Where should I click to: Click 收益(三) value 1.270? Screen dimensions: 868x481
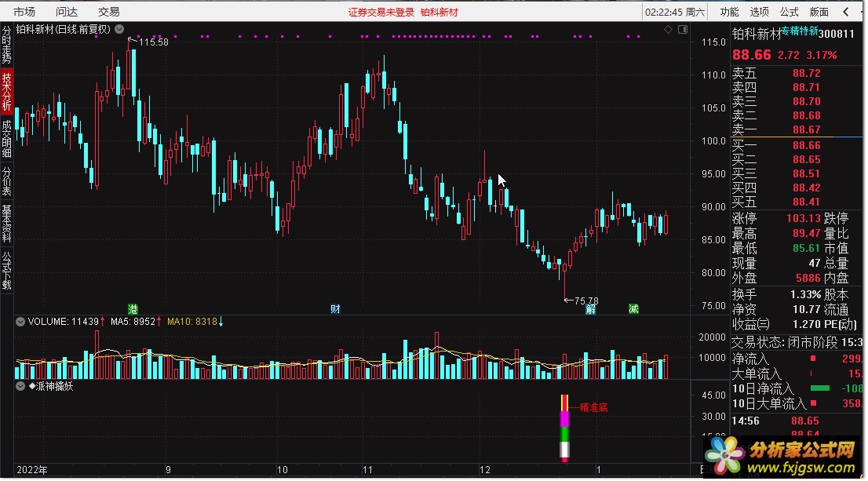point(807,324)
